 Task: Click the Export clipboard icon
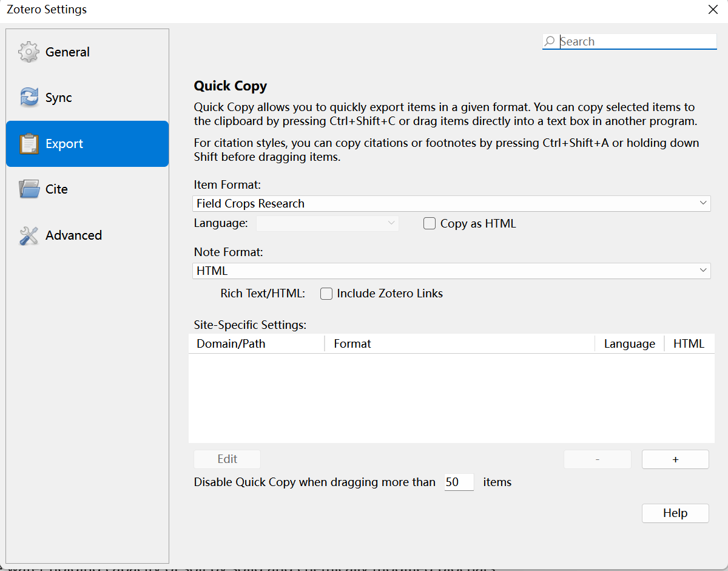pyautogui.click(x=29, y=144)
